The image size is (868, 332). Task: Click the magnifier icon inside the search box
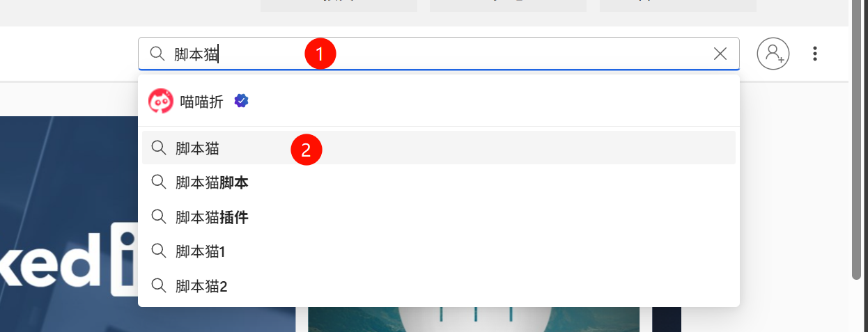coord(157,54)
